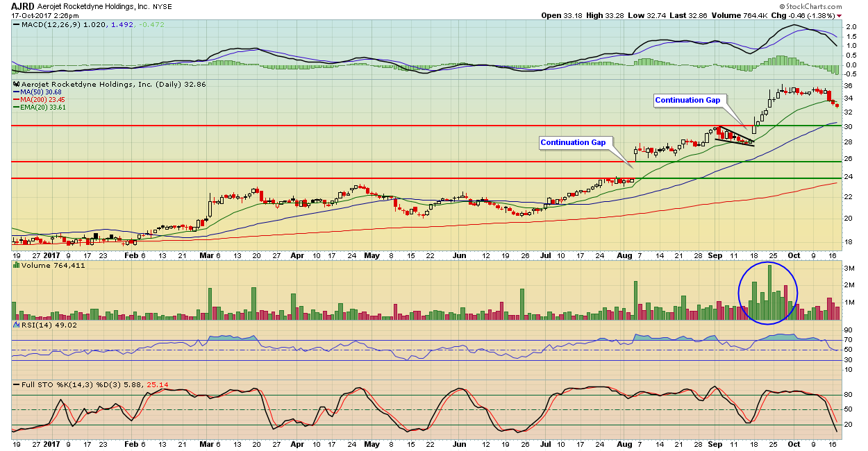Click the 30 mark on the price scale

849,126
